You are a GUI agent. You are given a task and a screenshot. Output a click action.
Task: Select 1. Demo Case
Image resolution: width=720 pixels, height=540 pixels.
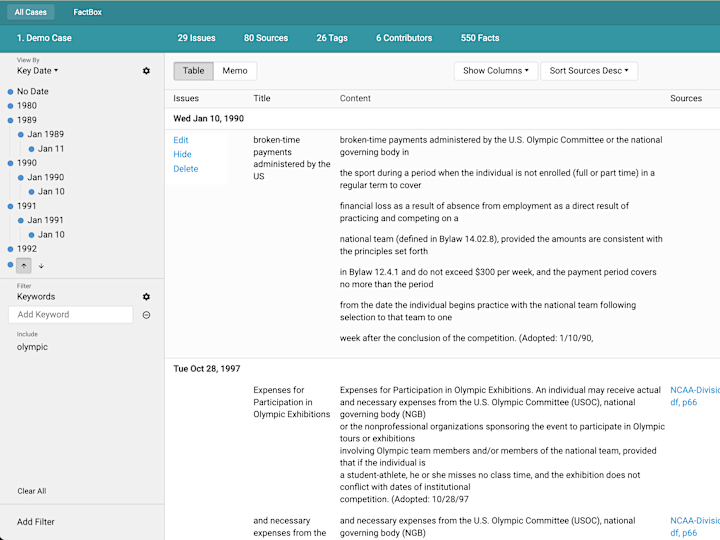click(x=44, y=38)
